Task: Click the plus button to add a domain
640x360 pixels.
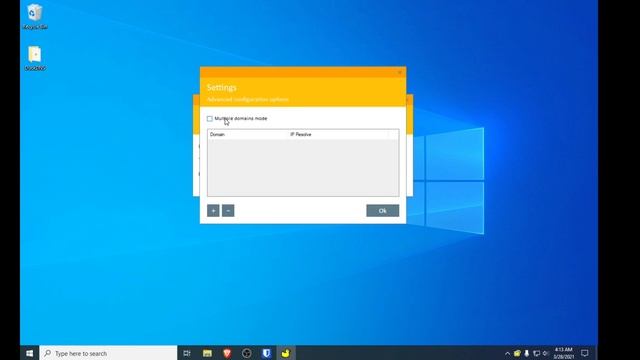Action: pos(213,211)
